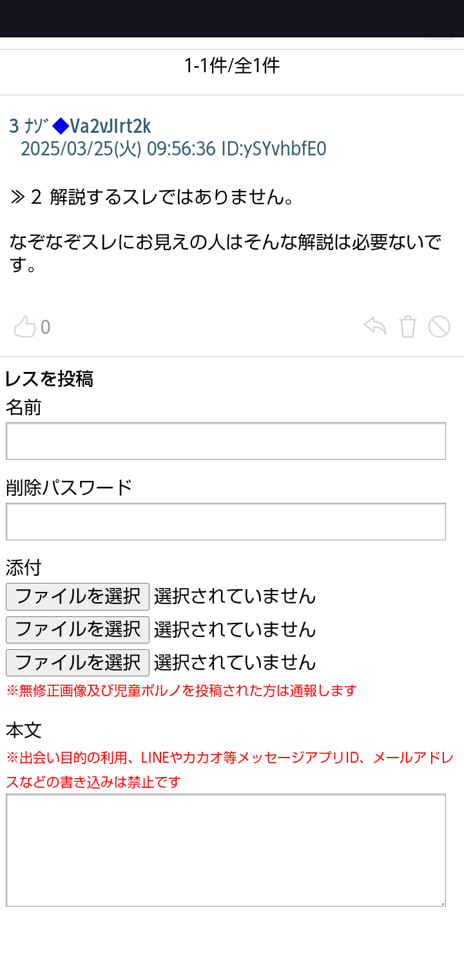Select the レスを投稿 section heading
464x980 pixels.
[x=50, y=380]
